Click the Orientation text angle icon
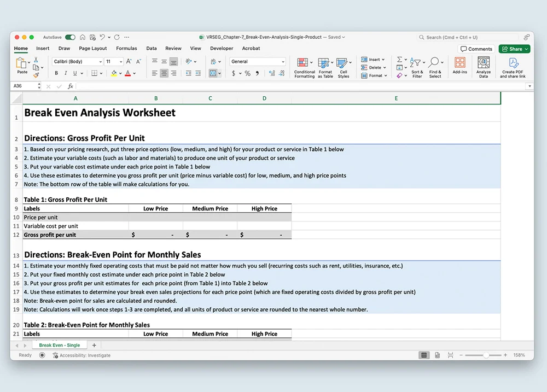 click(x=189, y=61)
